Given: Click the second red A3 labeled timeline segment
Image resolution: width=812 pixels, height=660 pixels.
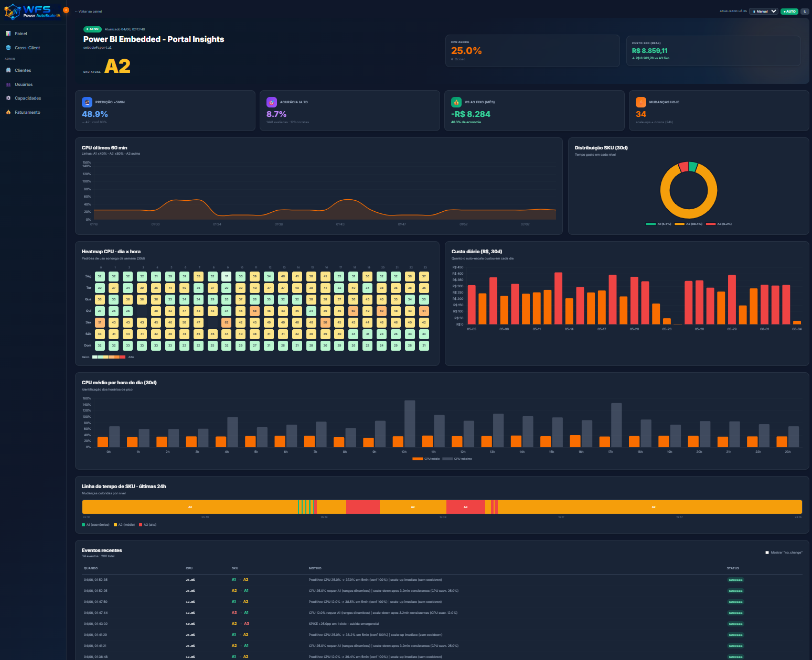Looking at the screenshot, I should (466, 507).
